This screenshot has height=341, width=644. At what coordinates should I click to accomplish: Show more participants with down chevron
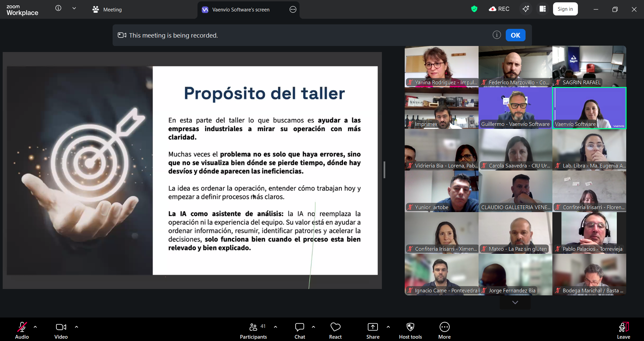point(515,302)
